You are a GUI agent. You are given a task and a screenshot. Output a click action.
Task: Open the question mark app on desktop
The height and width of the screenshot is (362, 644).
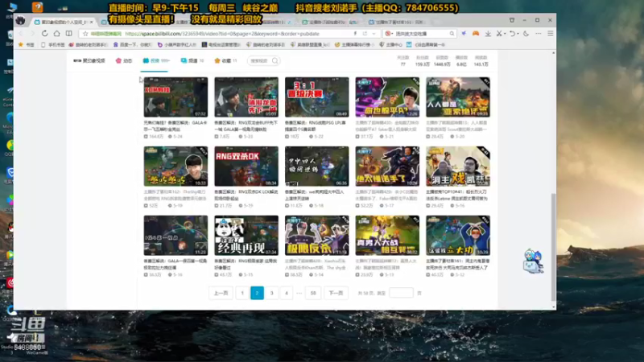tap(37, 7)
